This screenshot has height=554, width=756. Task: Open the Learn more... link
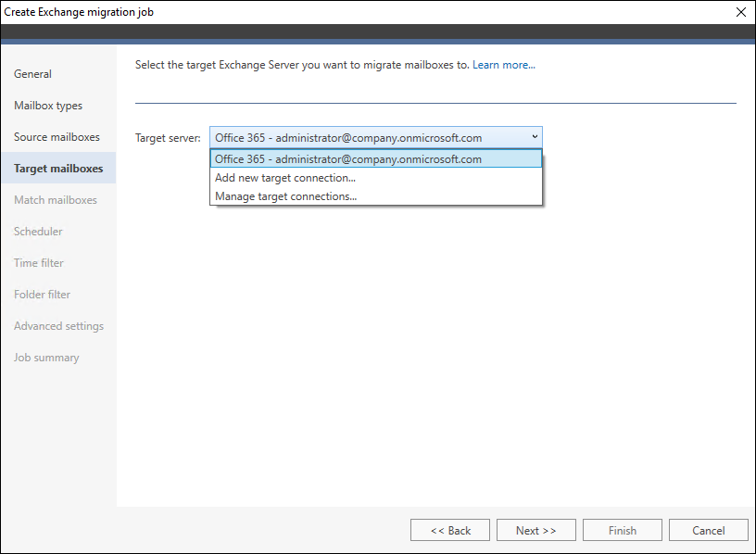503,65
